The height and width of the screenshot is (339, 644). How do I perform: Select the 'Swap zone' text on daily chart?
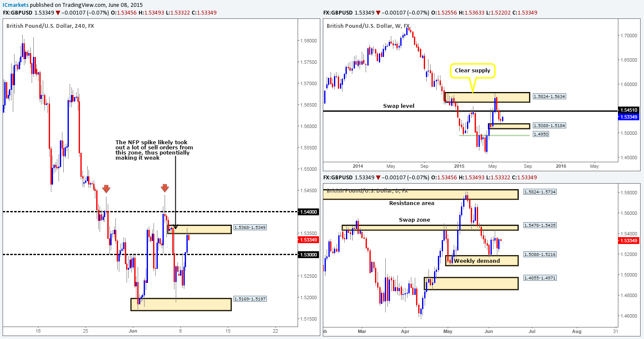(415, 220)
